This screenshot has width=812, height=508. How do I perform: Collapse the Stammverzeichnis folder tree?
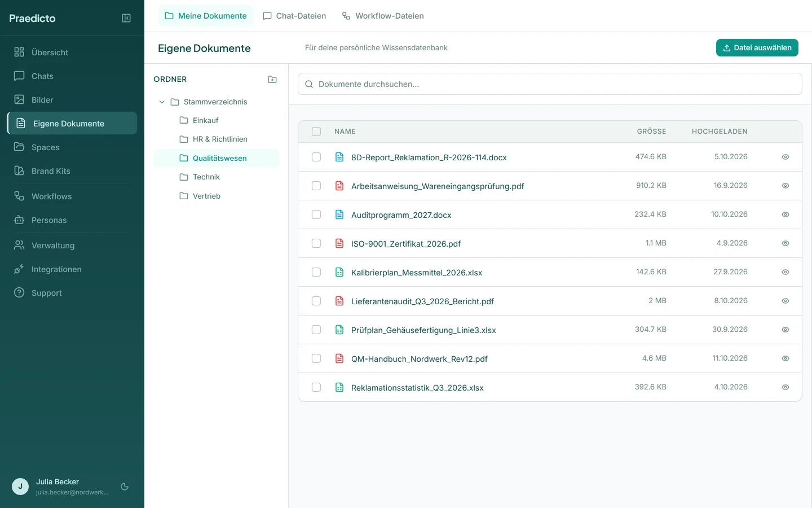point(162,102)
